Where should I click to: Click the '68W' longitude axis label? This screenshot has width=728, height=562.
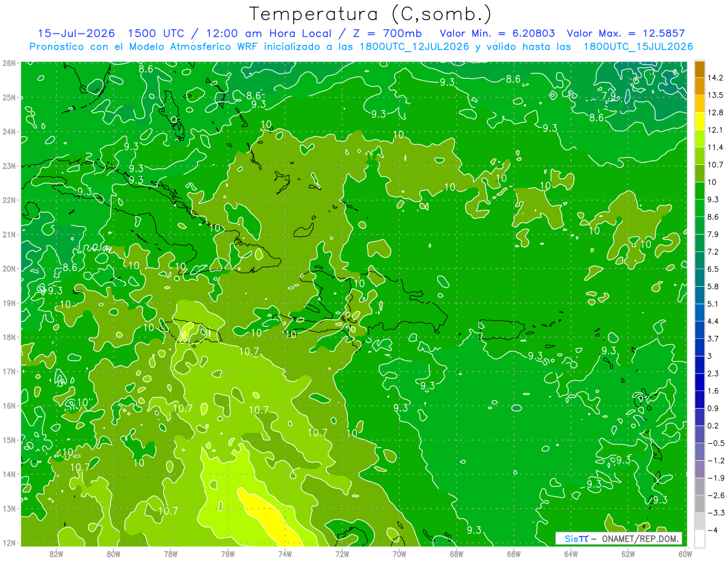coord(457,554)
